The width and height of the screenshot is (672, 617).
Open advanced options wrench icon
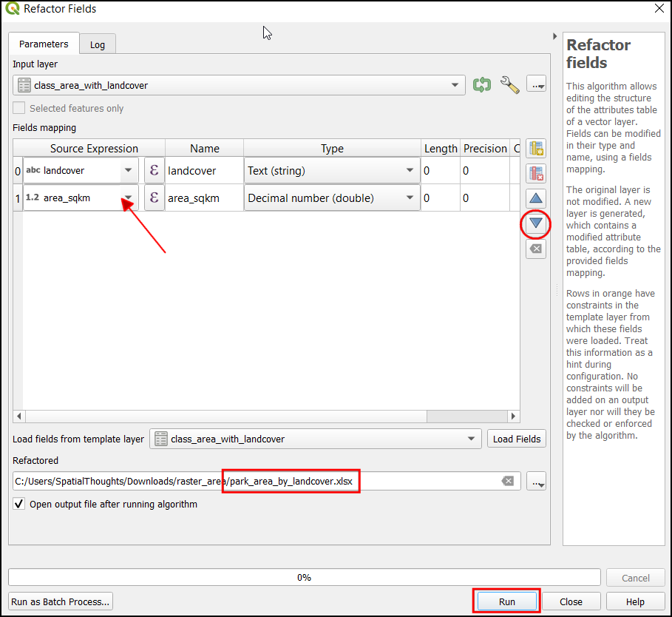(509, 85)
